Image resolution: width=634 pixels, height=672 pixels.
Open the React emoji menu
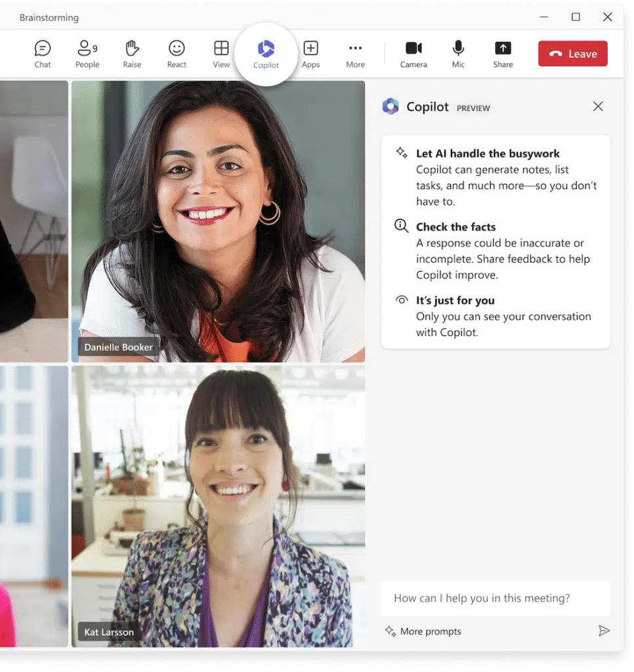(177, 54)
